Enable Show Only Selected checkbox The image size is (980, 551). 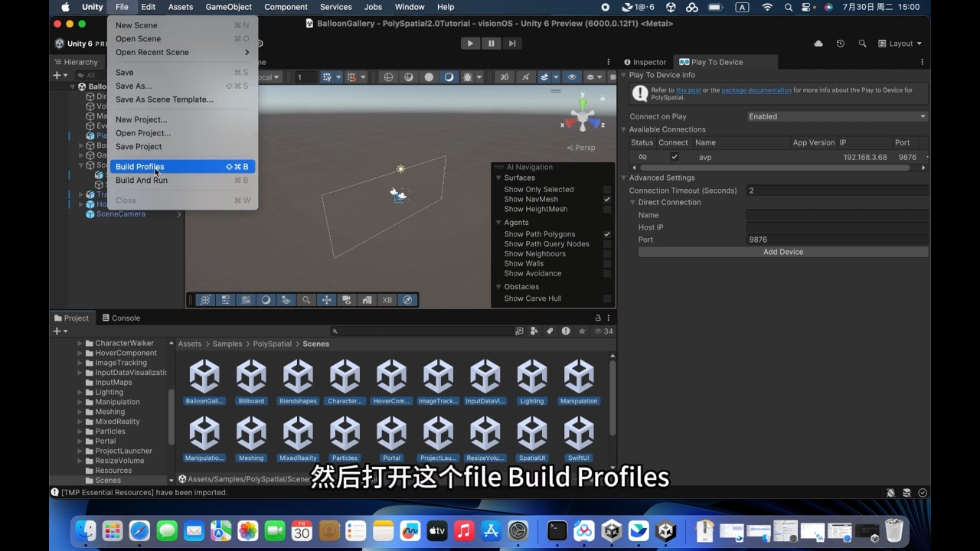(x=607, y=189)
